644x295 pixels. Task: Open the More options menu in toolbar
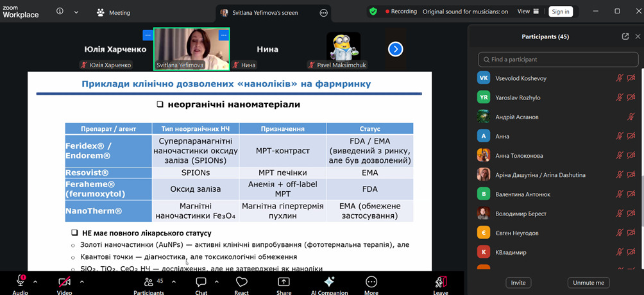pyautogui.click(x=371, y=282)
